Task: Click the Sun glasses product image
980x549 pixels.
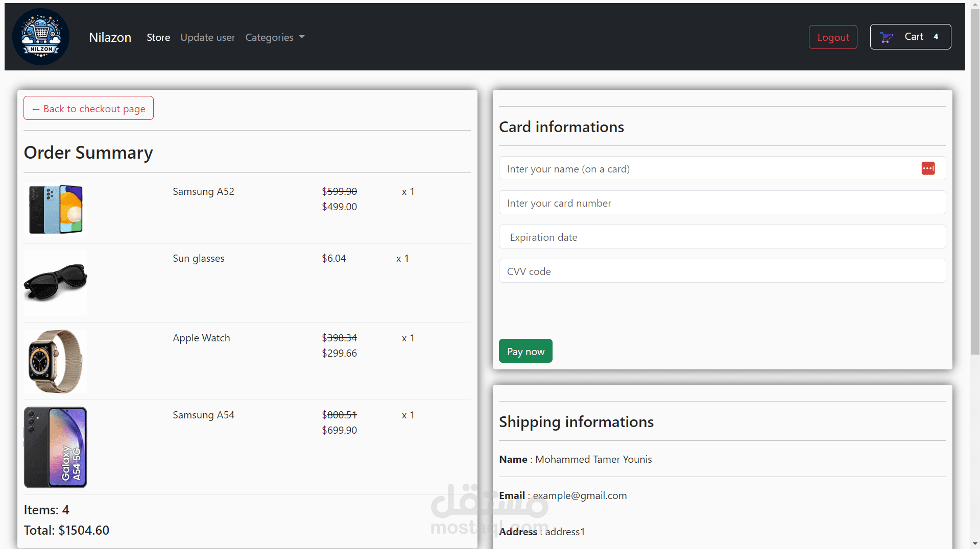Action: point(56,283)
